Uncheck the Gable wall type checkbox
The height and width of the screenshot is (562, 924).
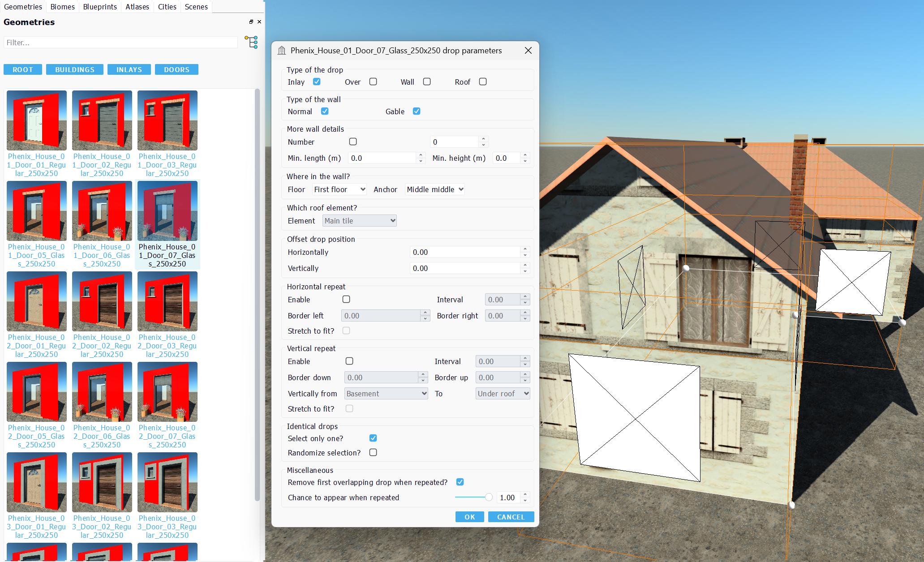[x=417, y=111]
